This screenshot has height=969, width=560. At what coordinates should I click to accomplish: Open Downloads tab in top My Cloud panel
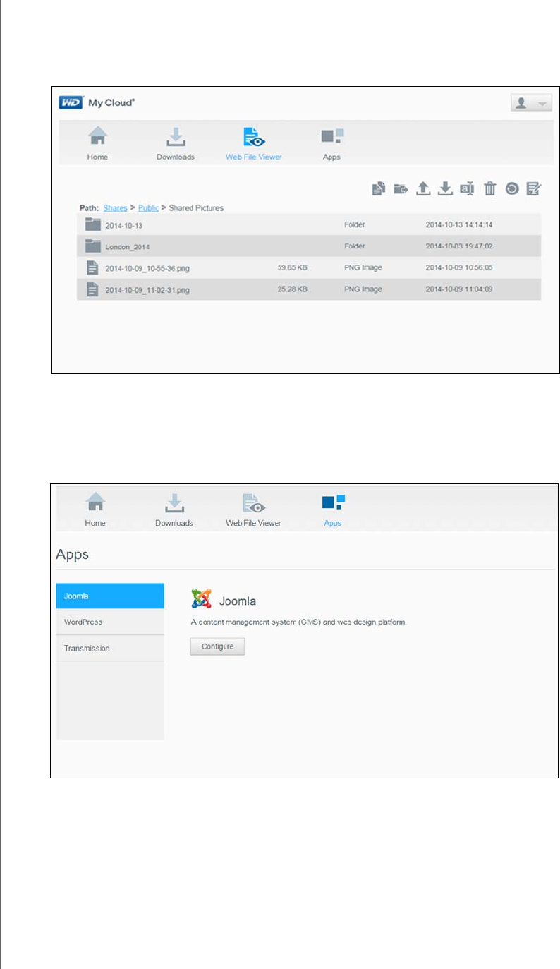click(176, 144)
